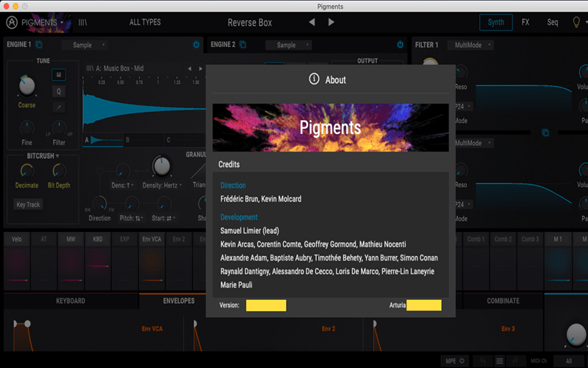
Task: Click the copy filter icon between filters
Action: tap(545, 132)
